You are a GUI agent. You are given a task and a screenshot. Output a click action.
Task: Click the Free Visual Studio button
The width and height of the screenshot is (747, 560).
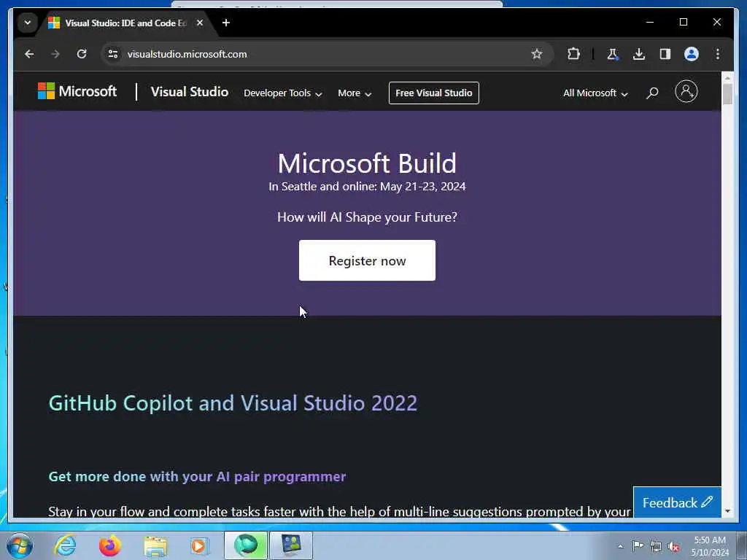coord(433,93)
